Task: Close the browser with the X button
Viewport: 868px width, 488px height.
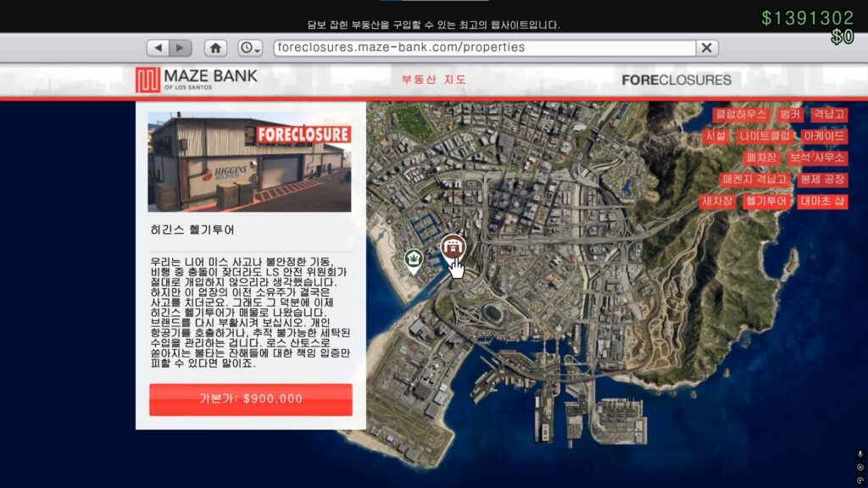Action: [x=707, y=48]
